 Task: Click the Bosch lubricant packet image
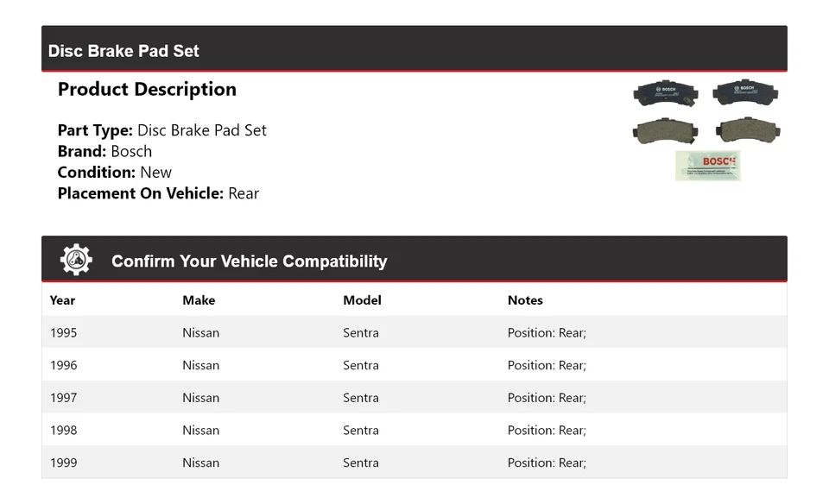click(x=707, y=166)
